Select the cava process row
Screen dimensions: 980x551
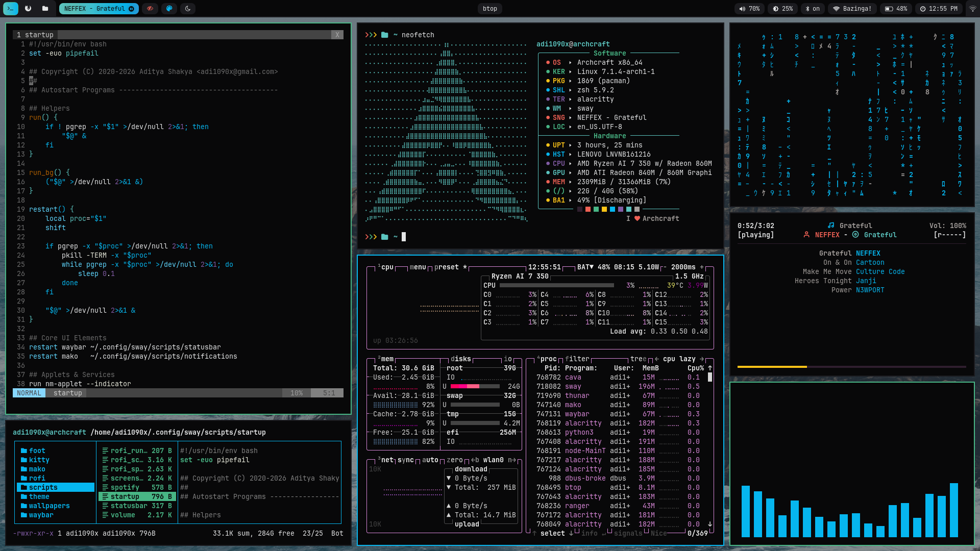click(618, 377)
